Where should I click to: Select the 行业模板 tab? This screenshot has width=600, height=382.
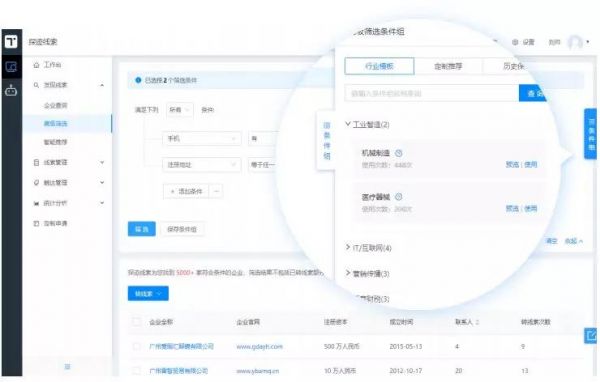tap(379, 66)
